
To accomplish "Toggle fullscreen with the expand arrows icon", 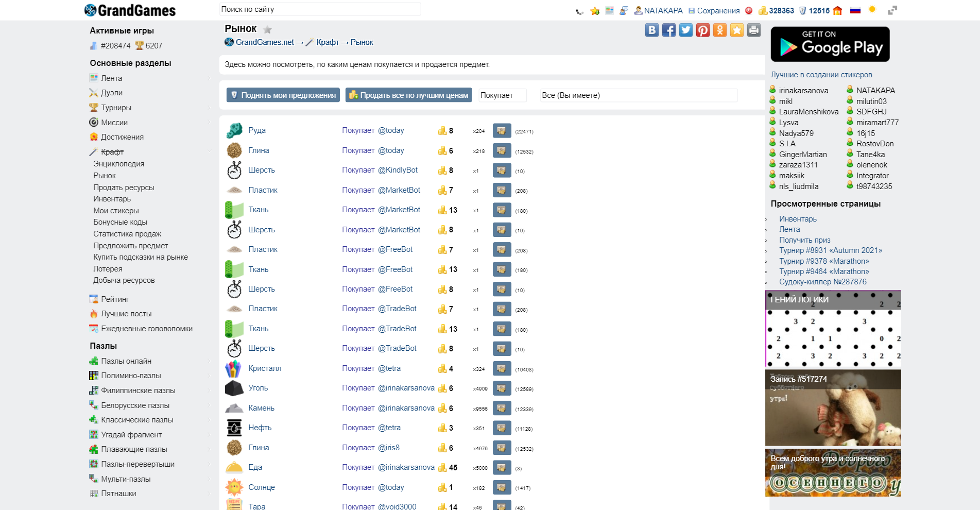I will [x=892, y=10].
